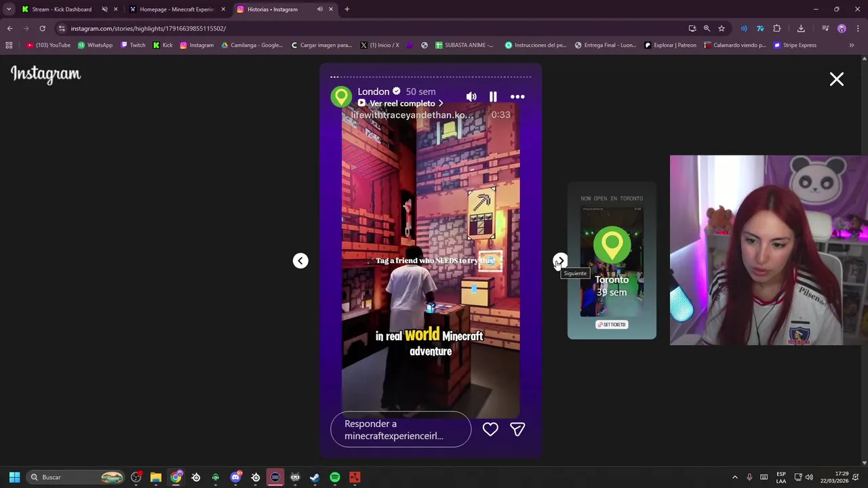Open the 'Camilanga - Google...' bookmark

pos(252,45)
